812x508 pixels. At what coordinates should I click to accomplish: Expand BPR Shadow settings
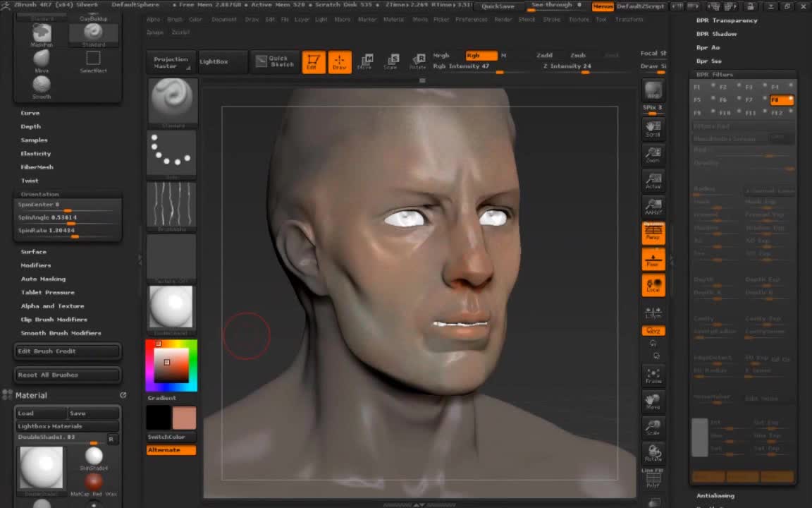coord(716,34)
